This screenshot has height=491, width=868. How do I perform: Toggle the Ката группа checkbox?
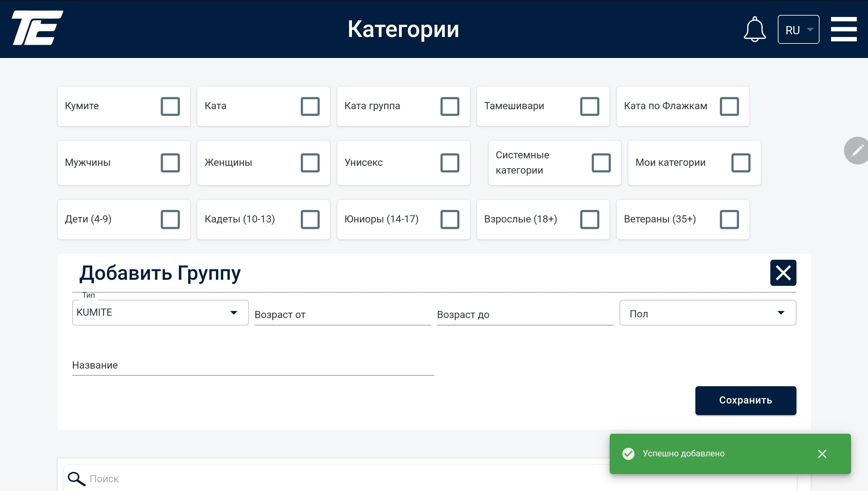click(450, 106)
